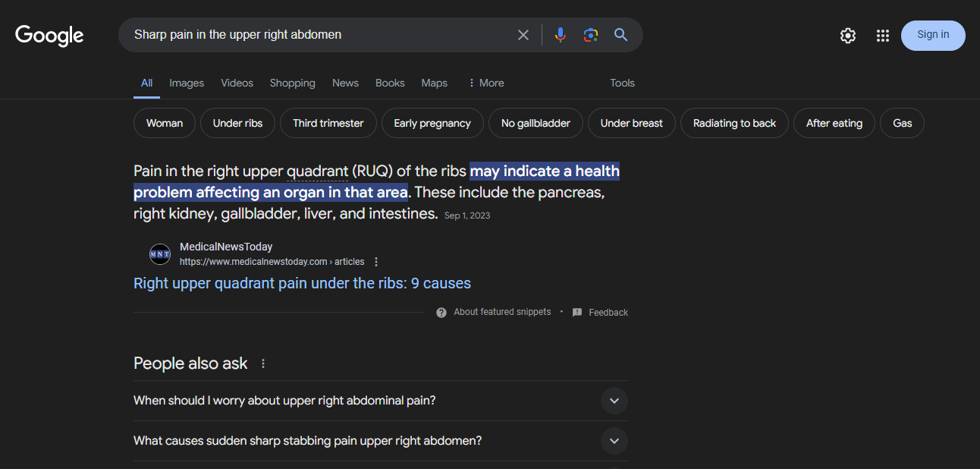Activate voice search with the microphone icon
980x469 pixels.
[560, 34]
